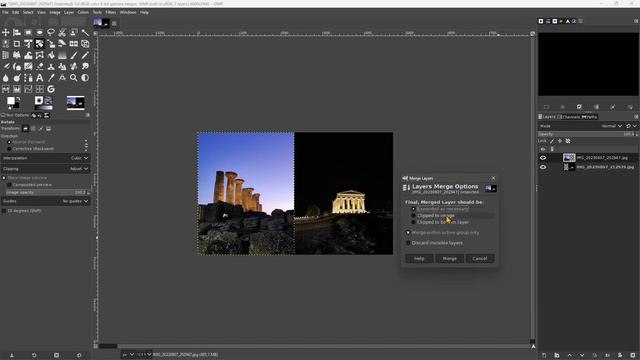
Task: Click the white foreground color swatch
Action: pyautogui.click(x=11, y=101)
